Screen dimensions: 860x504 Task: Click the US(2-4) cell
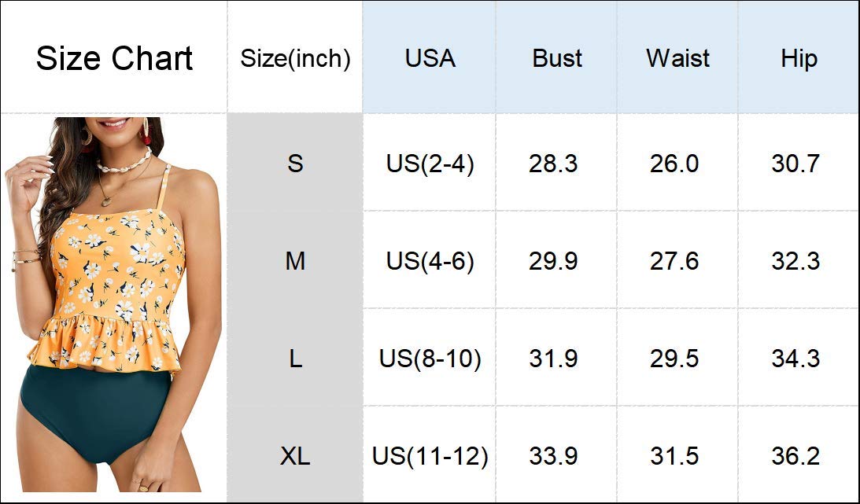430,164
